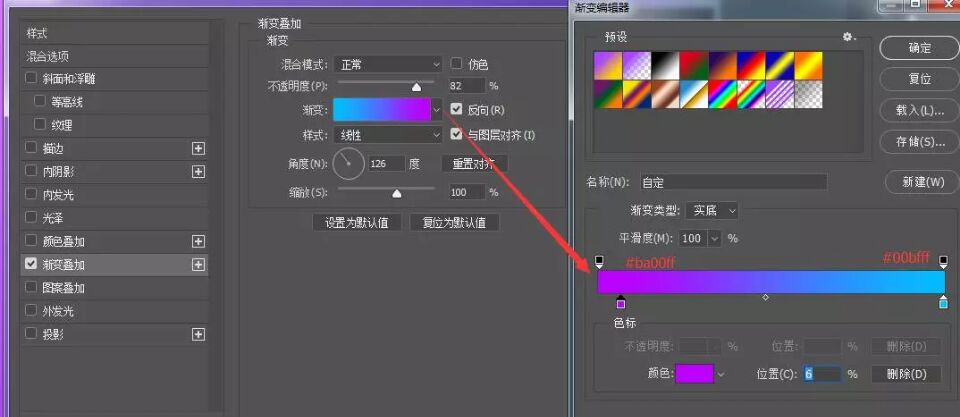Click the blue-to-purple gradient swatch preview
960x417 pixels.
click(x=382, y=110)
